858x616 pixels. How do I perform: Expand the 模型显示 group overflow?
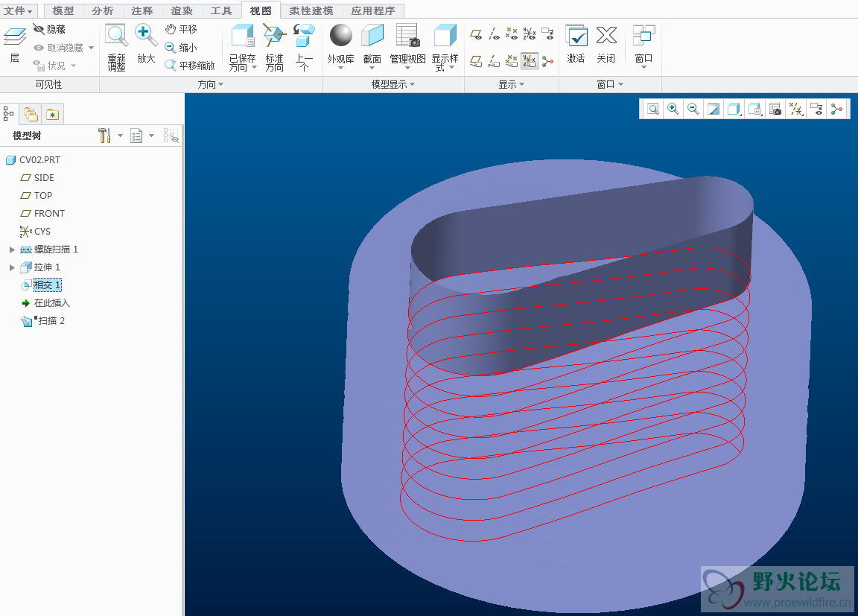click(393, 84)
